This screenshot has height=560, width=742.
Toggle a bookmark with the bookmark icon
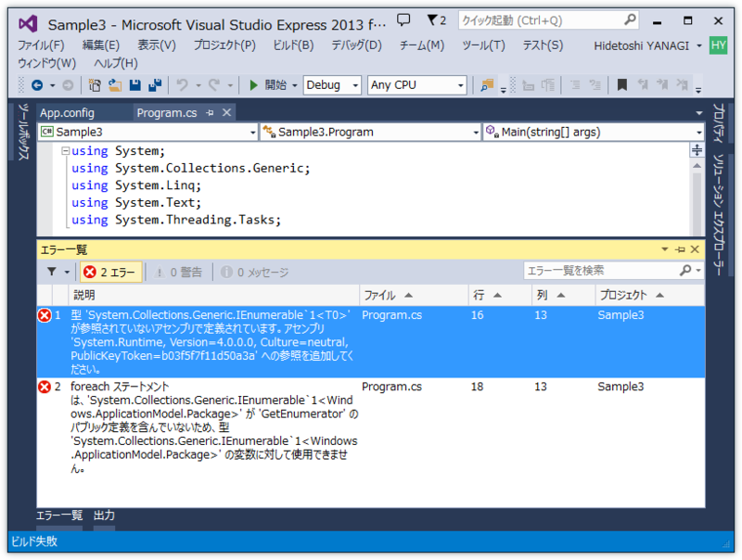click(x=622, y=85)
